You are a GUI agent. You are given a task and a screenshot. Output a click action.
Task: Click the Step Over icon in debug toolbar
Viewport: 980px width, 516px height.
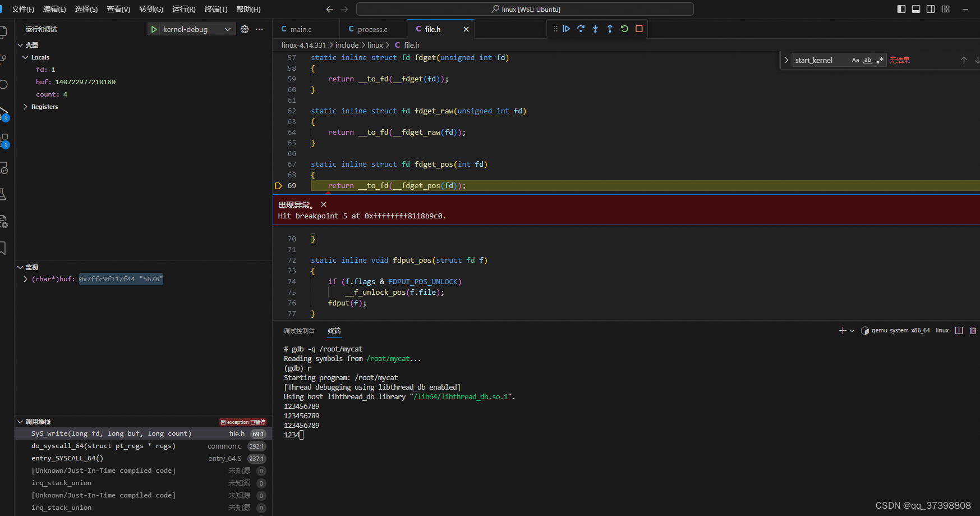pos(581,29)
